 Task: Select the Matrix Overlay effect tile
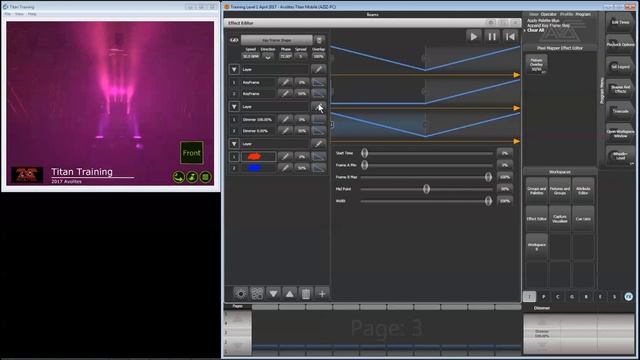(x=536, y=64)
